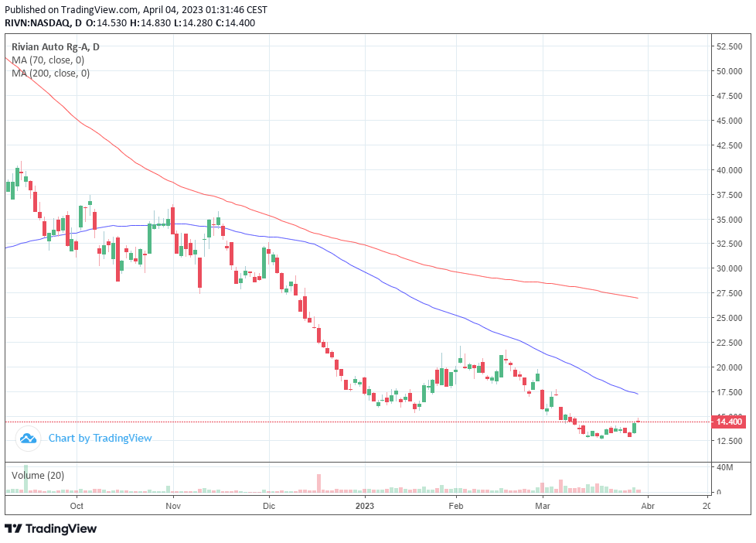Click the '2023' date axis label
The height and width of the screenshot is (543, 756).
click(365, 506)
